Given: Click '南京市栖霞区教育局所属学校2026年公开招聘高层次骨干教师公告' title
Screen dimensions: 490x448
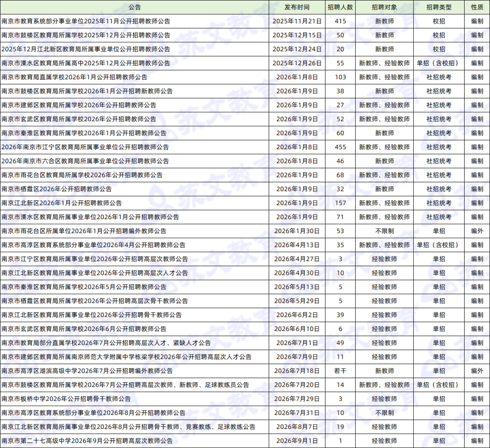Looking at the screenshot, I should (x=95, y=301).
